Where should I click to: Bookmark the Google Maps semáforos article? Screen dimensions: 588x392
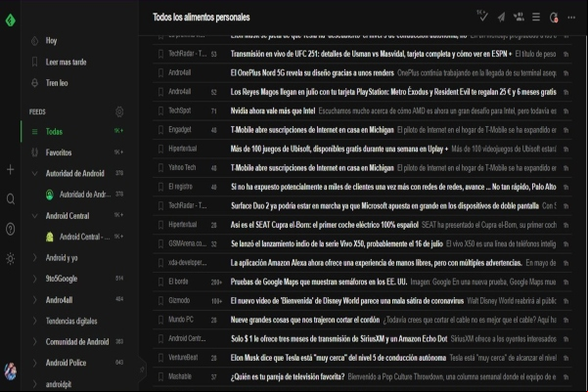pyautogui.click(x=160, y=282)
